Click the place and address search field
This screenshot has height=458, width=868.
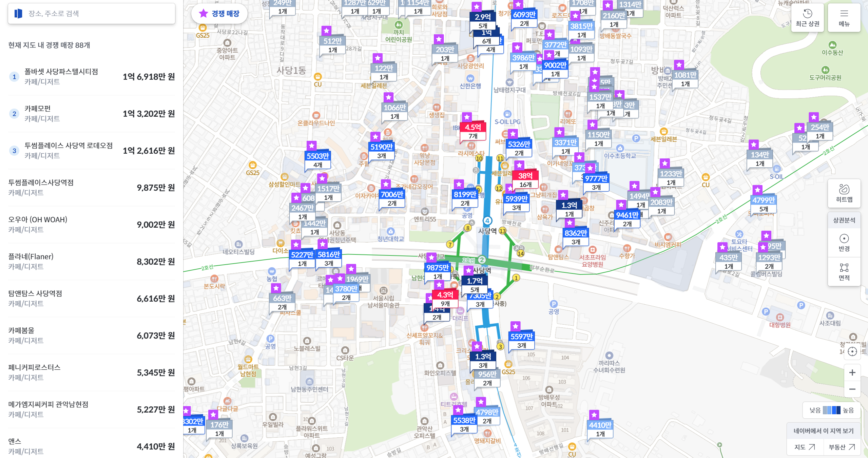pos(98,14)
